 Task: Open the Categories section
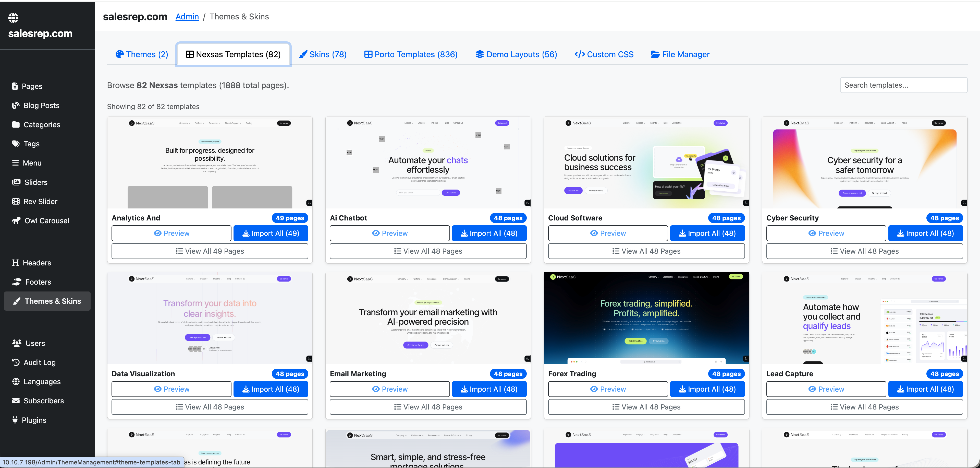(42, 124)
